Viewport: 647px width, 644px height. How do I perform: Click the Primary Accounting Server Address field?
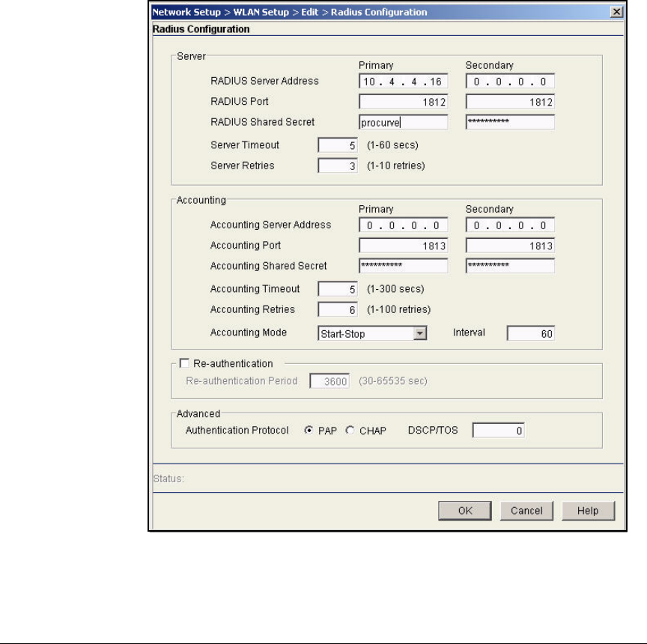pos(404,225)
